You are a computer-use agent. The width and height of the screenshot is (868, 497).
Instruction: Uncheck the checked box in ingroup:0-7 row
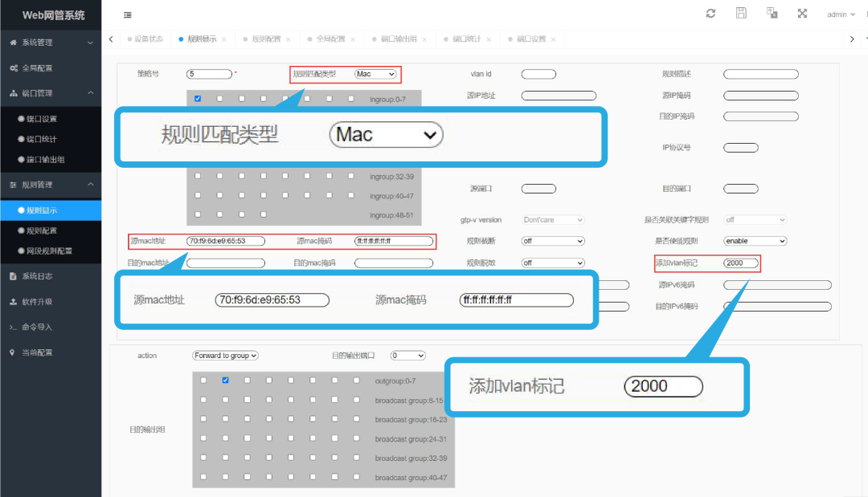pos(198,99)
